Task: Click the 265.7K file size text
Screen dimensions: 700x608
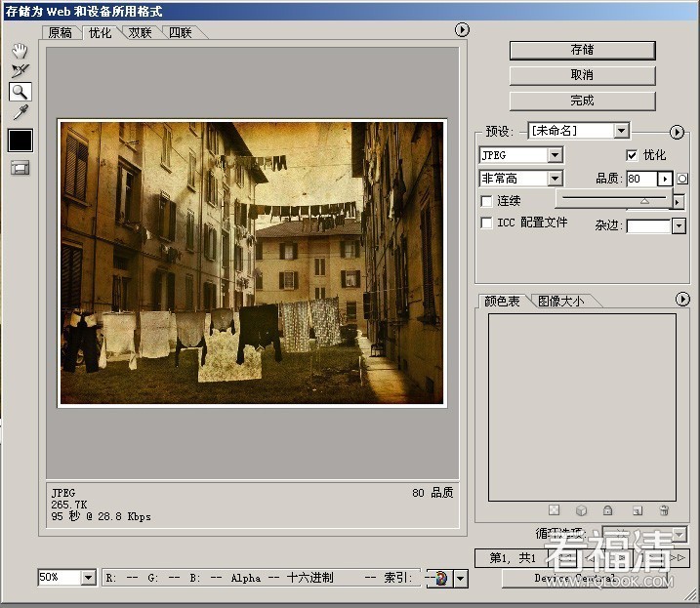Action: pos(69,505)
